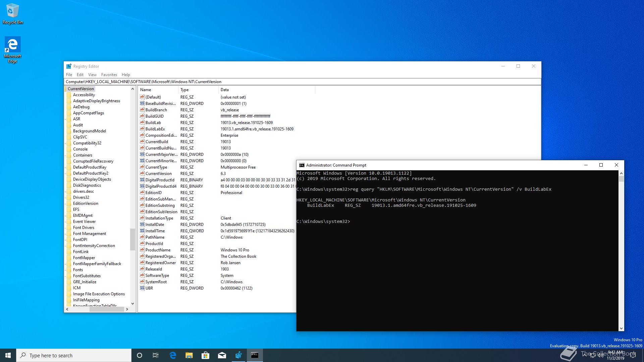Select the ProductName string value icon
This screenshot has width=644, height=362.
pyautogui.click(x=142, y=250)
